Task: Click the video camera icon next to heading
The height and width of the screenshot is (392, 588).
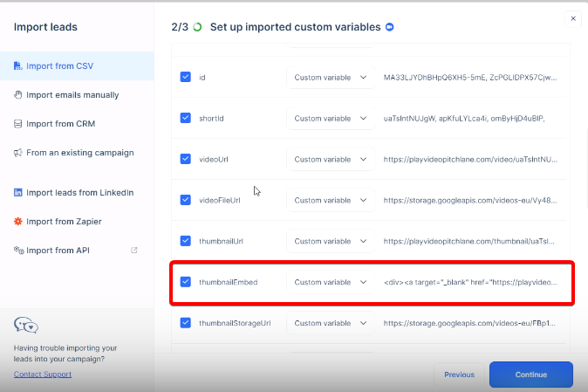Action: (x=390, y=27)
